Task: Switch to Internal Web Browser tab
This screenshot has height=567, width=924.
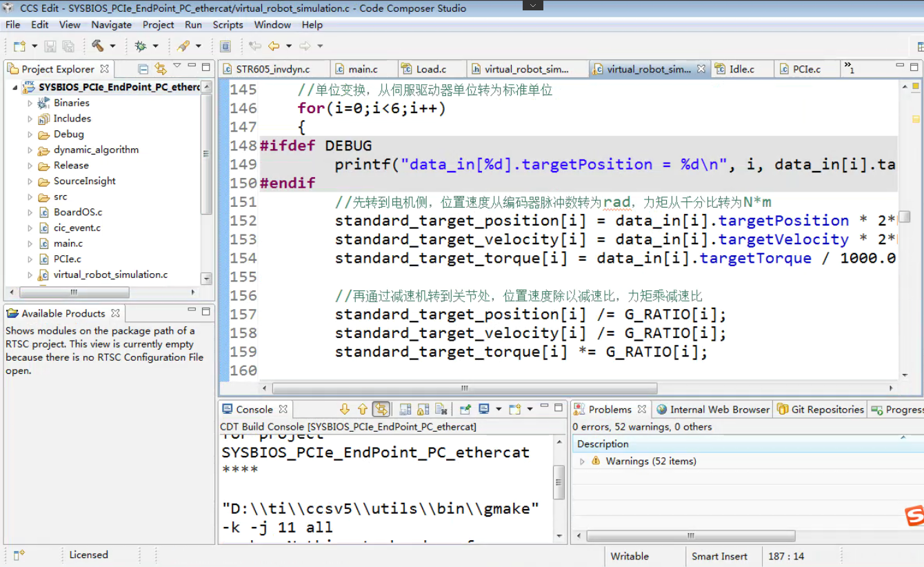Action: pos(712,410)
